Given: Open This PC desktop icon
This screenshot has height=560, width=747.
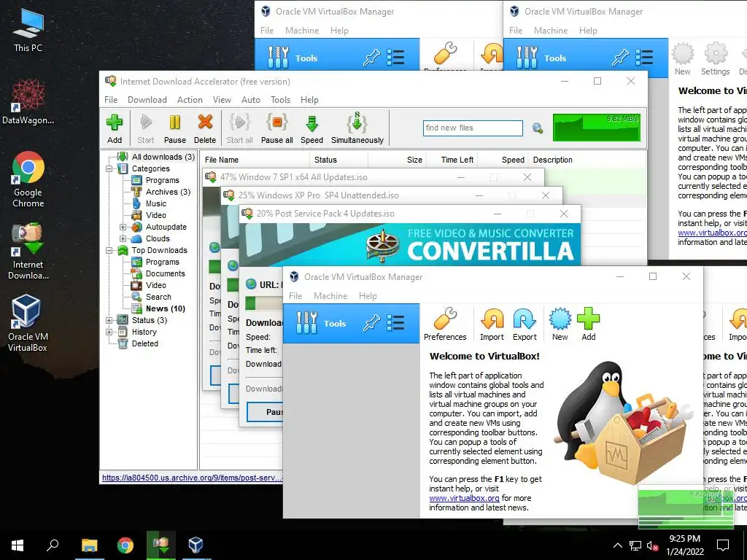Looking at the screenshot, I should (x=28, y=30).
